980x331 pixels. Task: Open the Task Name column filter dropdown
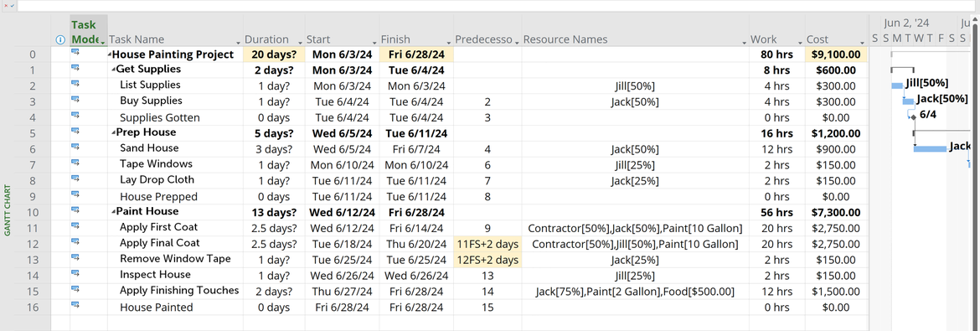coord(238,41)
